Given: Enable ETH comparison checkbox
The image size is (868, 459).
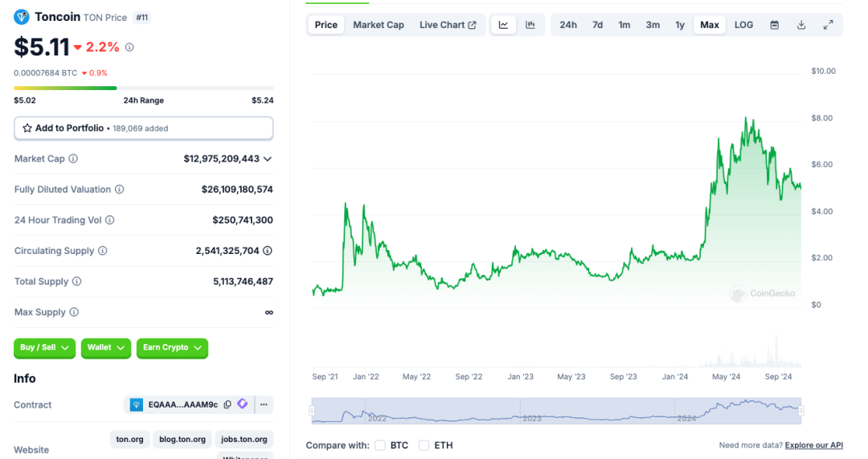Looking at the screenshot, I should click(x=424, y=445).
